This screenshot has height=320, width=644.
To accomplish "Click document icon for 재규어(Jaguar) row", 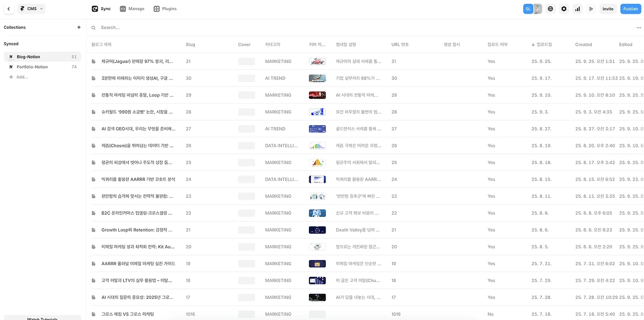I will point(94,61).
